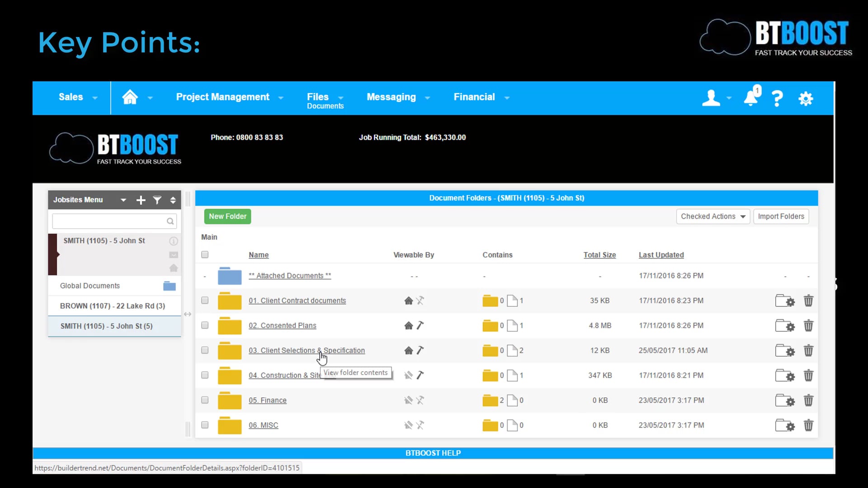Screen dimensions: 868x488
Task: Check the select-all checkbox in the Name header
Action: 205,254
